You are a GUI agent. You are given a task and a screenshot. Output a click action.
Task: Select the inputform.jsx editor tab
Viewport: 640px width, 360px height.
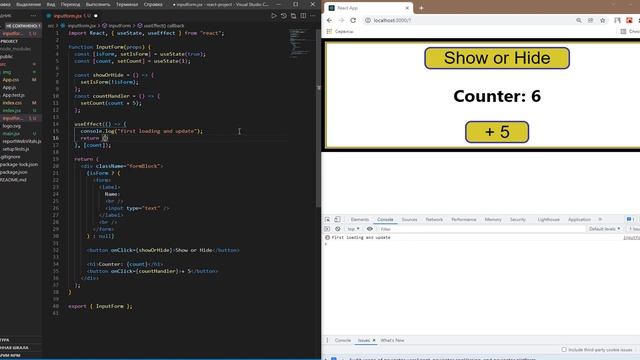pos(72,16)
